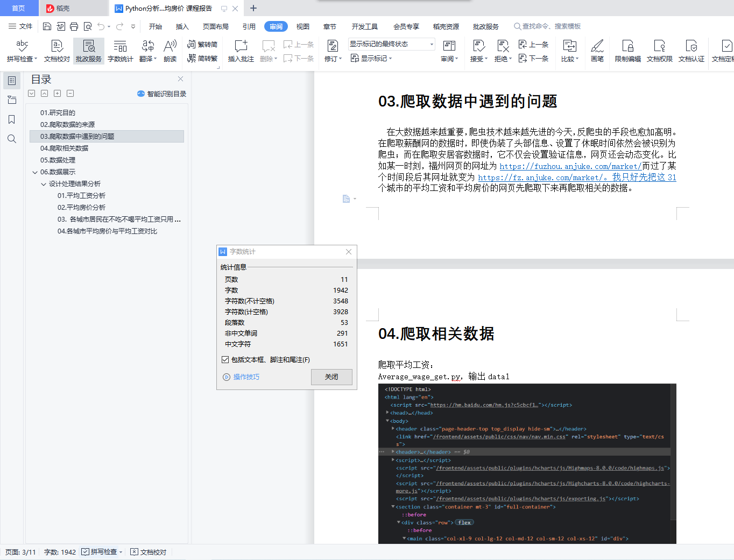Image resolution: width=734 pixels, height=560 pixels.
Task: Open 批改服务 tool in the ribbon
Action: pos(89,51)
